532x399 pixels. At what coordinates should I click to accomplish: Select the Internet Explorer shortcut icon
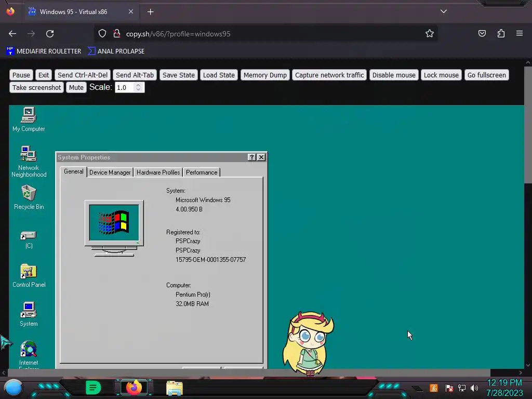(x=29, y=354)
